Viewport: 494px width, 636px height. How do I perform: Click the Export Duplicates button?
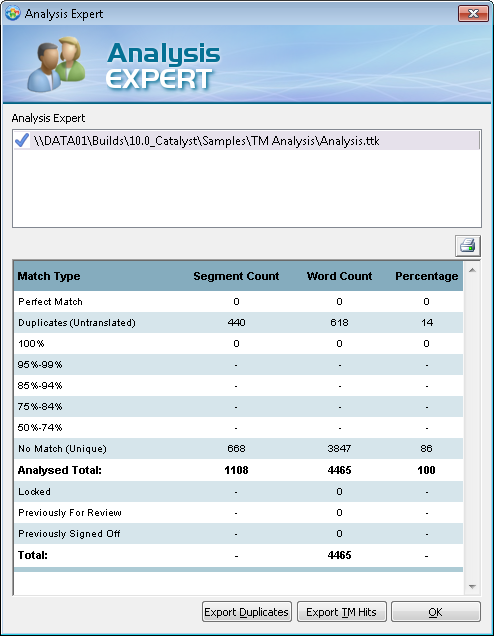[x=247, y=612]
